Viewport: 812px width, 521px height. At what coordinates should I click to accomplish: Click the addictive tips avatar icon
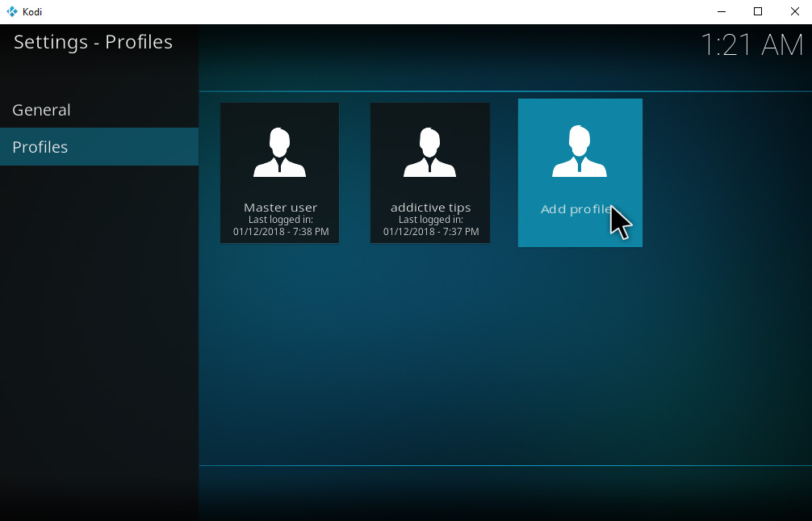click(x=430, y=153)
